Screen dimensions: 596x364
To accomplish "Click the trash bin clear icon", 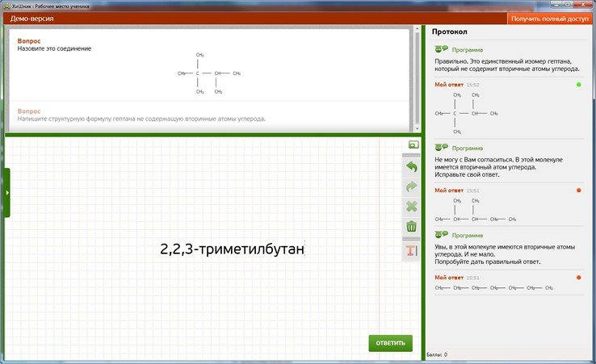I will click(411, 227).
